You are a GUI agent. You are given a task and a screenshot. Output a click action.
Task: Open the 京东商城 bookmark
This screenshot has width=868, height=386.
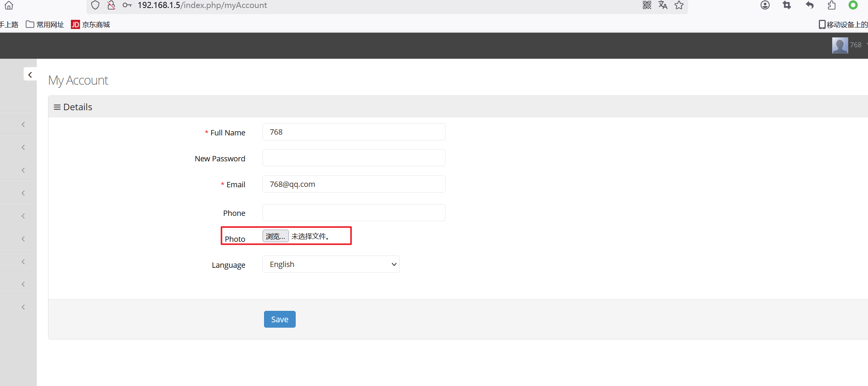pos(91,25)
